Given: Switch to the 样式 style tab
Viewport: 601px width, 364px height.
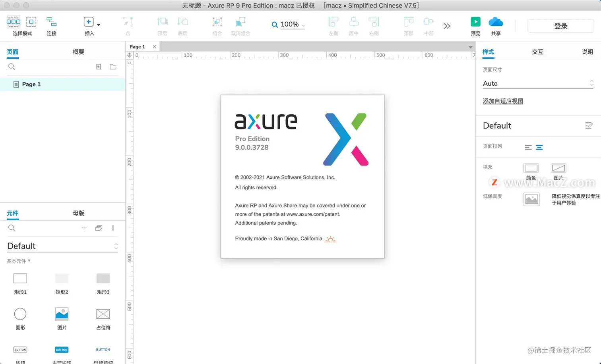Looking at the screenshot, I should pyautogui.click(x=488, y=52).
